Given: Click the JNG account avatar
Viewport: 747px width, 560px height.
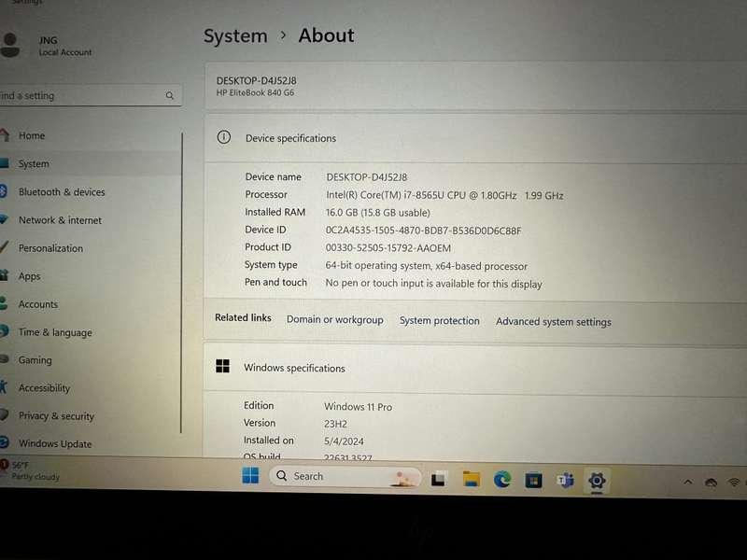Looking at the screenshot, I should click(10, 45).
